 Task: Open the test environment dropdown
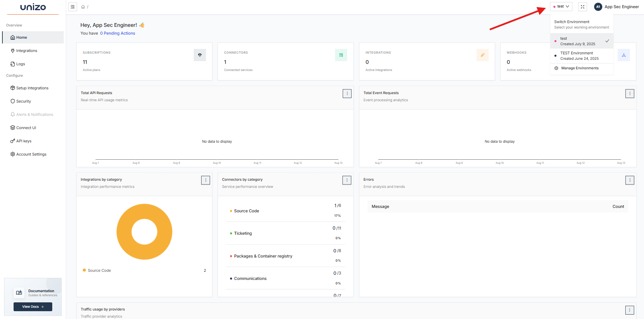(561, 6)
